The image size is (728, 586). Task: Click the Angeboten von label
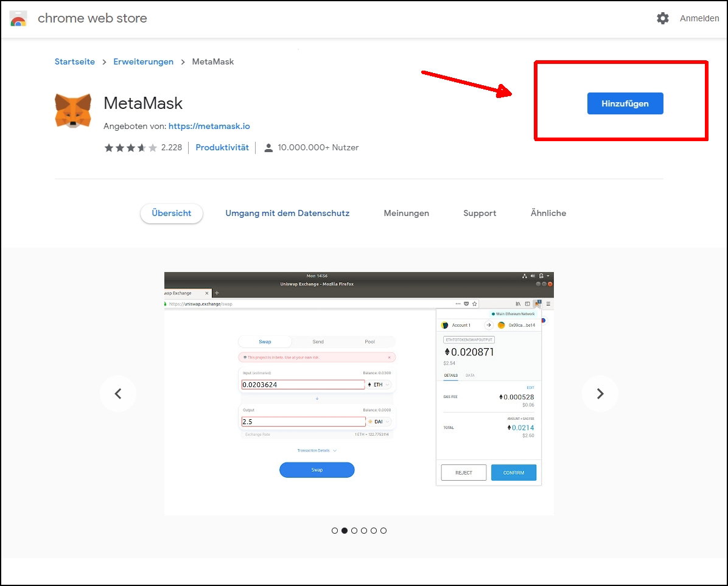click(x=135, y=126)
